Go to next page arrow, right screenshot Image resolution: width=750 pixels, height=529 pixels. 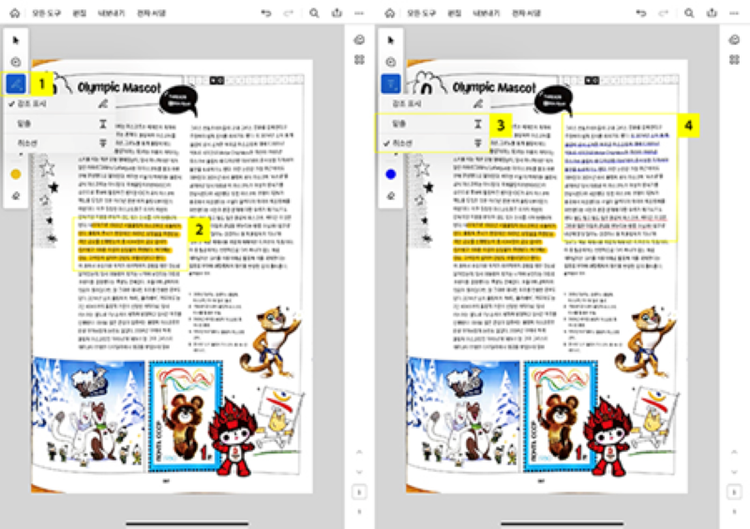tap(734, 472)
